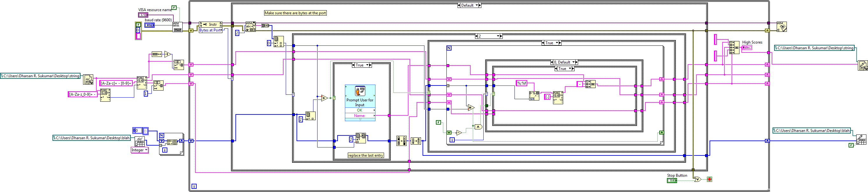Click the [A-Za-z_0-9]+ - string constant

83,94
